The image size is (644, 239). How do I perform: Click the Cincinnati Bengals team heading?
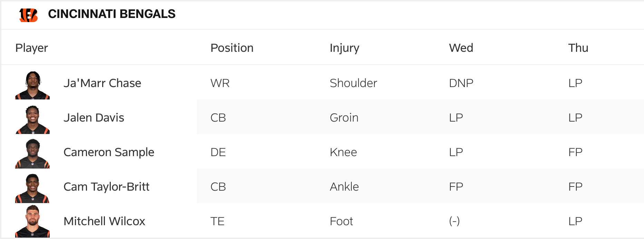coord(111,14)
